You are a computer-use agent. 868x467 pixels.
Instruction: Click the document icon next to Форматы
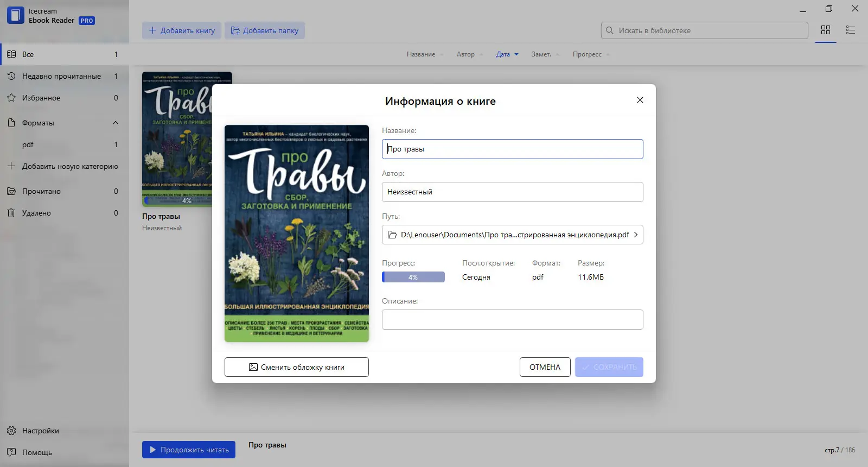click(x=11, y=123)
